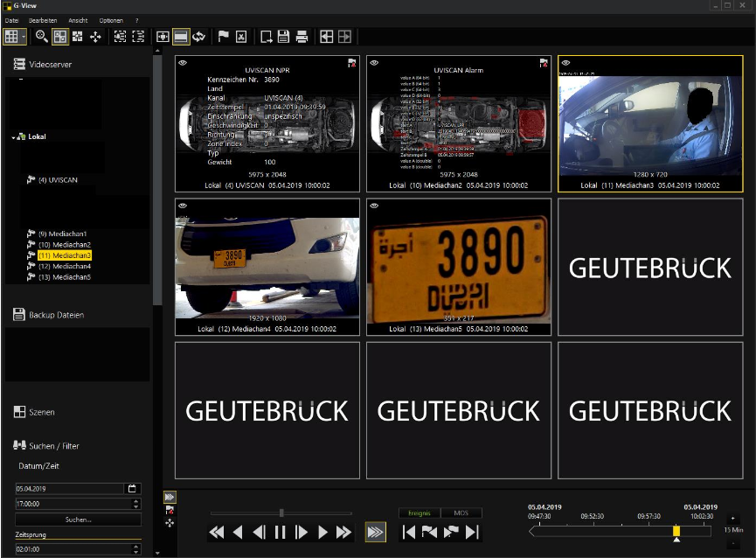The width and height of the screenshot is (756, 558).
Task: Click the printer icon in toolbar
Action: click(302, 37)
